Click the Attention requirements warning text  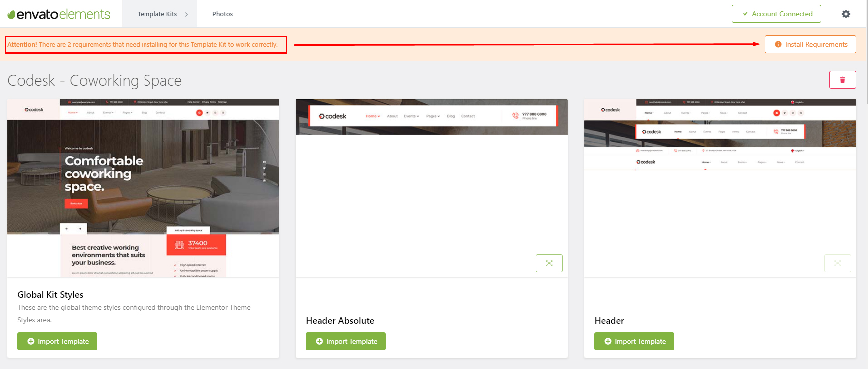(x=143, y=44)
